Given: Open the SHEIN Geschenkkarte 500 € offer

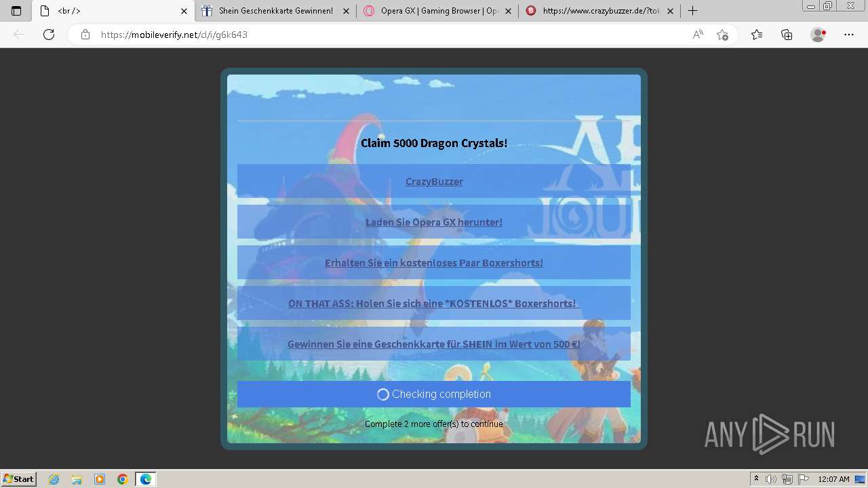Looking at the screenshot, I should pyautogui.click(x=434, y=344).
